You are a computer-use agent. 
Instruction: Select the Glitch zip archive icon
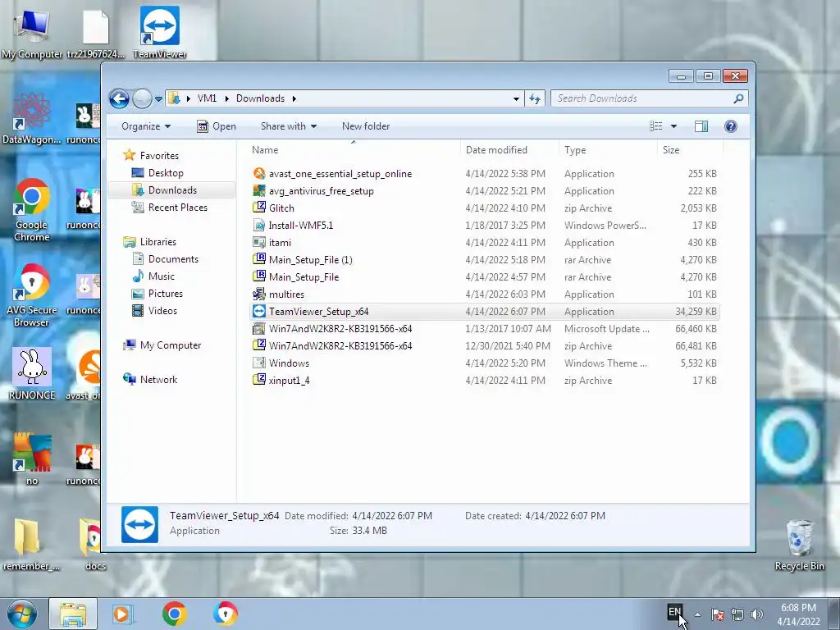point(259,208)
